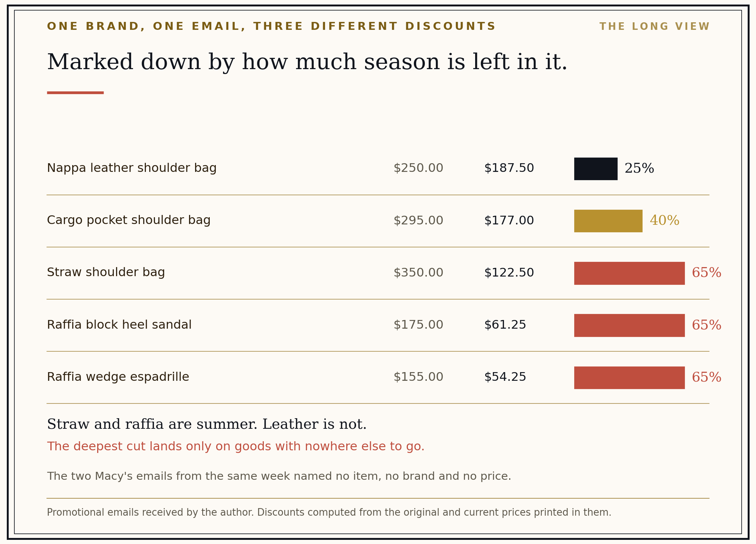
Task: Click the Raffia block heel sandal name
Action: 119,325
